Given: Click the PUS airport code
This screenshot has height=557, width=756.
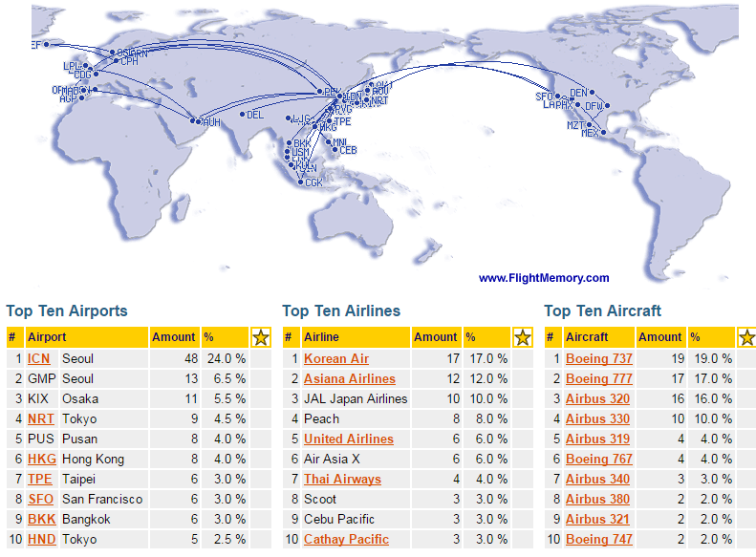Looking at the screenshot, I should (40, 439).
